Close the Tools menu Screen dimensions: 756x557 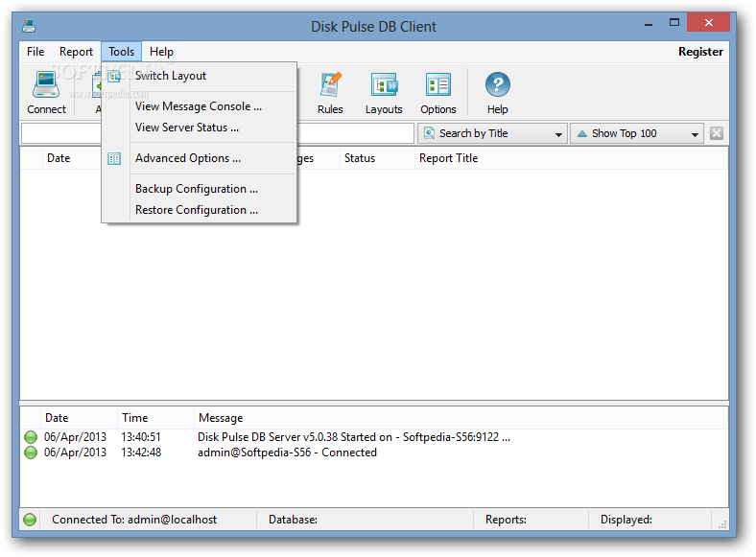[x=121, y=52]
